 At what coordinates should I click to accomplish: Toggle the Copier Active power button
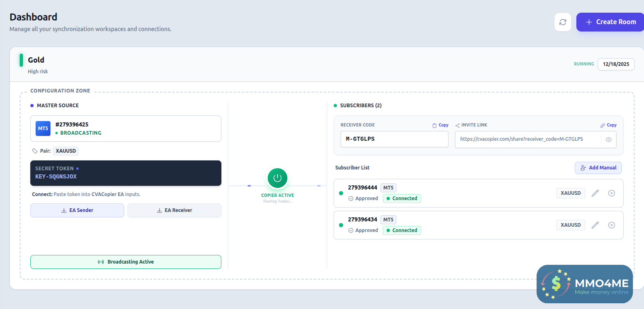278,178
